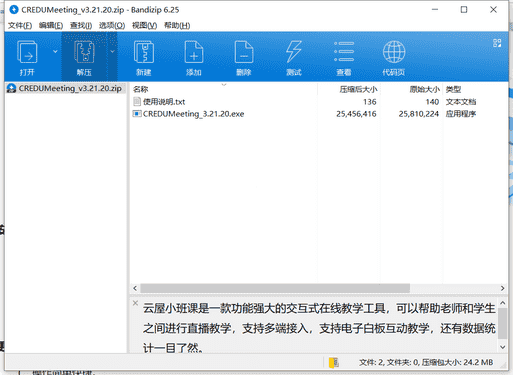
Task: Click the horizontal scrollbar right arrow
Action: 502,288
